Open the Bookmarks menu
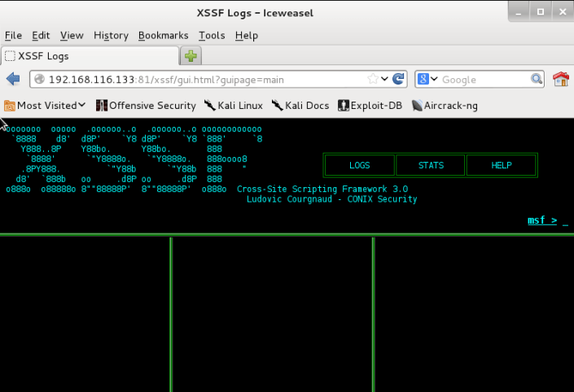 pos(163,35)
